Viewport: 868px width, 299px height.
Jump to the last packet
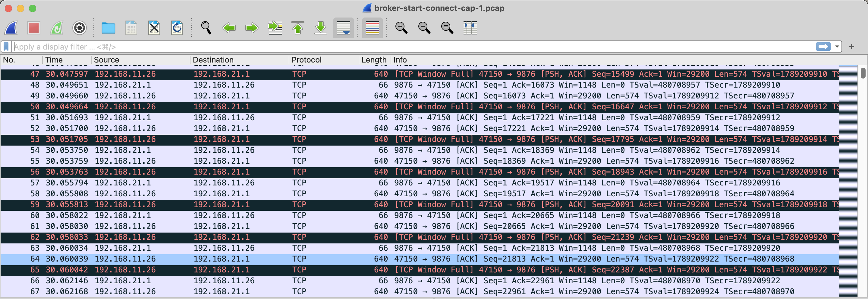[x=320, y=28]
